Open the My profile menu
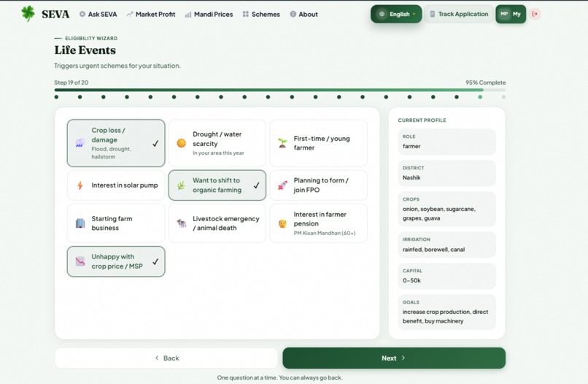The height and width of the screenshot is (384, 588). pyautogui.click(x=511, y=14)
